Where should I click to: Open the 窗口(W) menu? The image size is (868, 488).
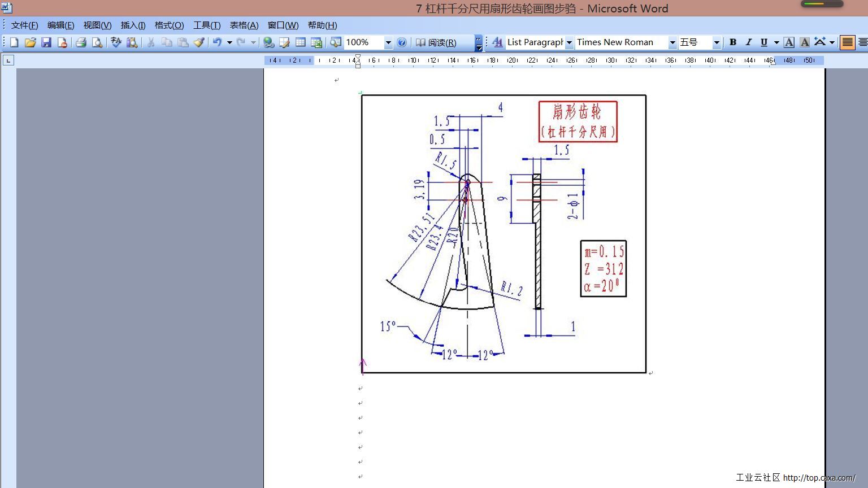283,25
